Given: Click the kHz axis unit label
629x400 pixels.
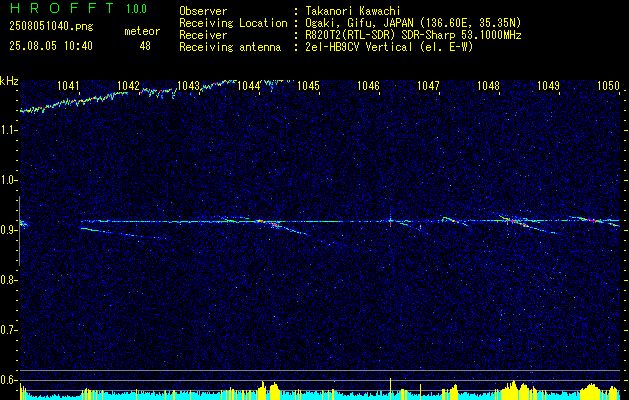Looking at the screenshot, I should tap(9, 81).
